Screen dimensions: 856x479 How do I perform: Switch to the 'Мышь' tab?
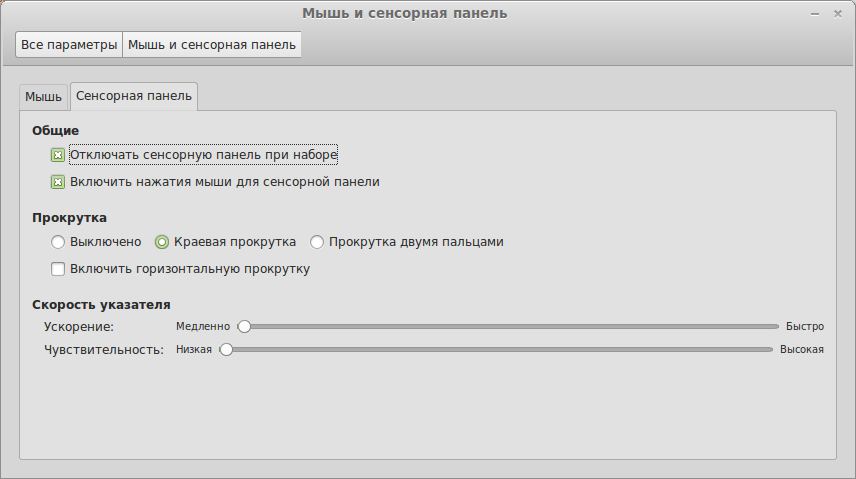tap(44, 97)
